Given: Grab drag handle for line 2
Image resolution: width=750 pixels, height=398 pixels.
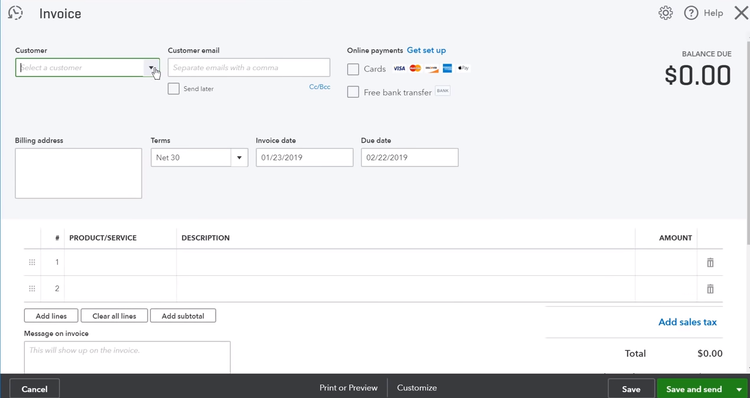Looking at the screenshot, I should [x=32, y=288].
